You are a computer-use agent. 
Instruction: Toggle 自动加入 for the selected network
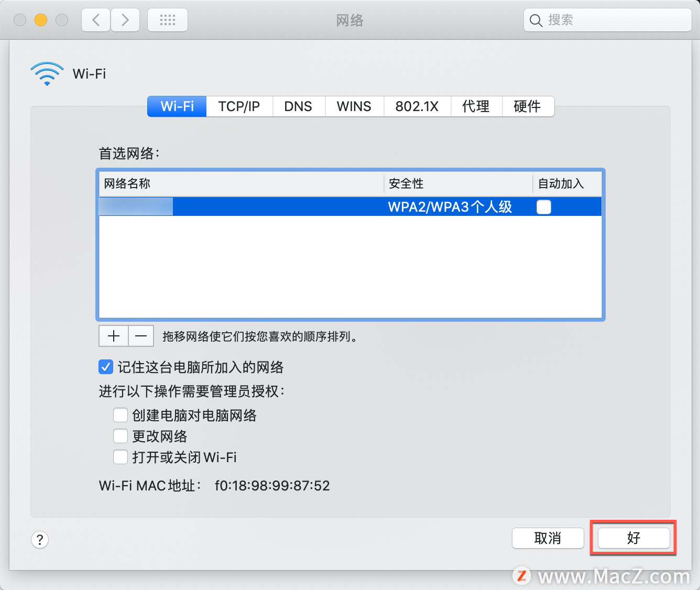[x=543, y=207]
